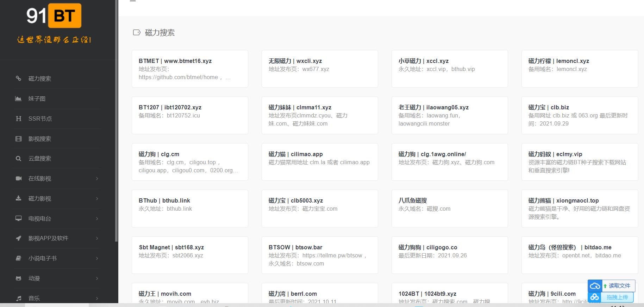Open the BTMET www.btmet16.xyz card
Viewport: 644px width, 307px height.
(x=190, y=69)
